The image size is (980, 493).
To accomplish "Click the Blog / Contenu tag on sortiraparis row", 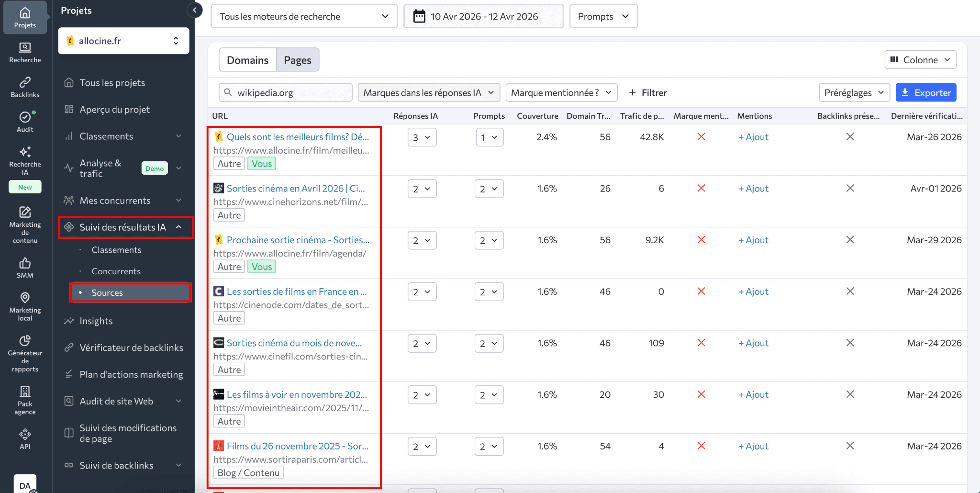I will 248,473.
